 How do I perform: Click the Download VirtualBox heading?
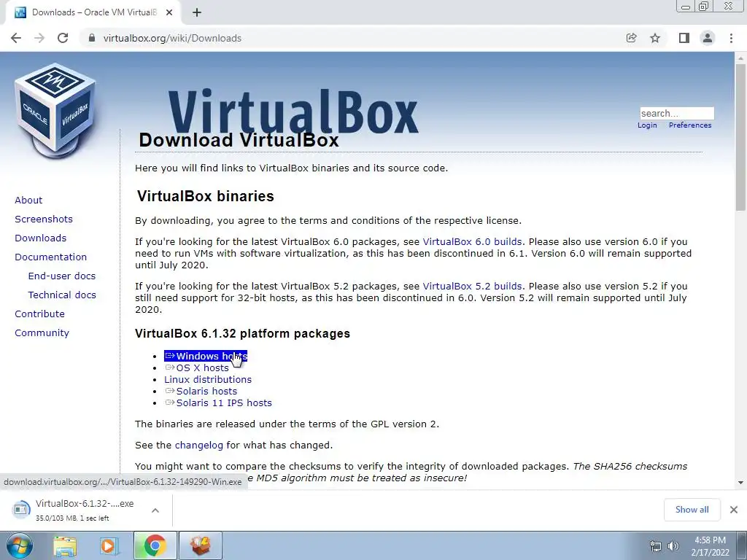tap(239, 140)
